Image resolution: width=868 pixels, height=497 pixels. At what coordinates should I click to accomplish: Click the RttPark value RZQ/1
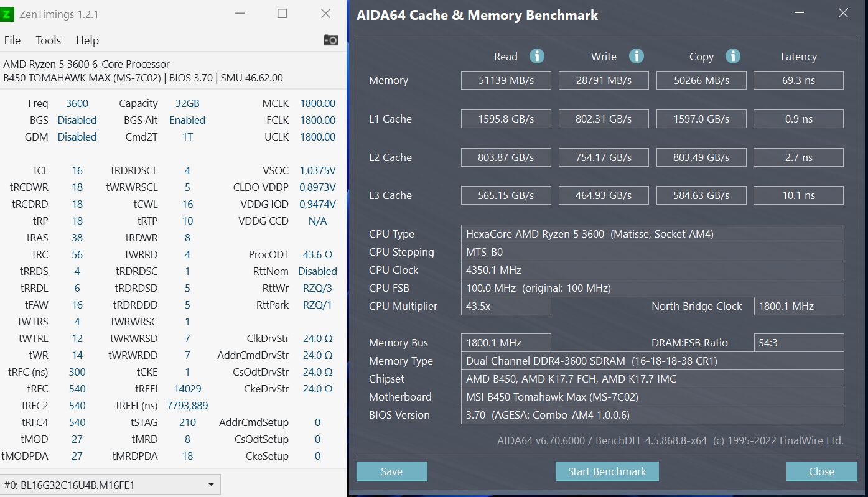coord(317,305)
